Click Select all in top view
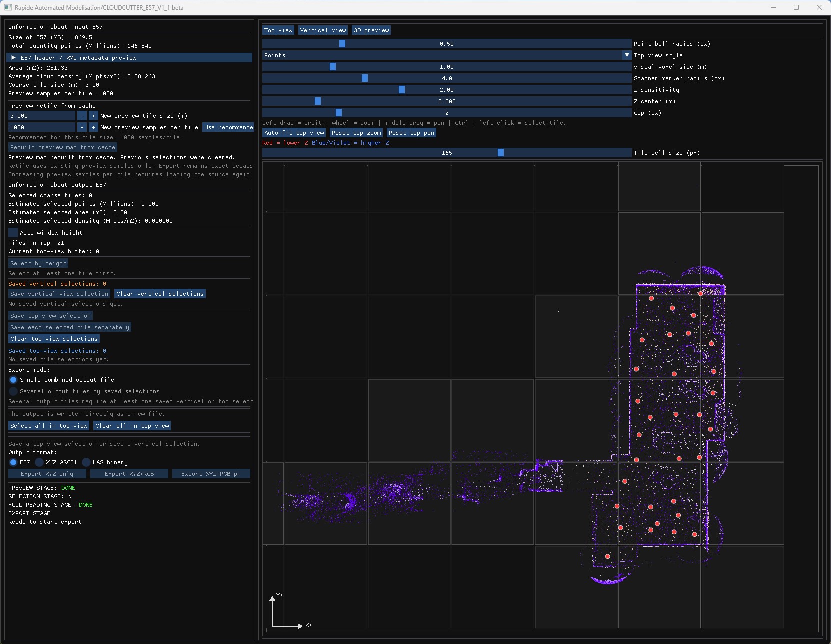Viewport: 831px width, 644px height. click(49, 426)
